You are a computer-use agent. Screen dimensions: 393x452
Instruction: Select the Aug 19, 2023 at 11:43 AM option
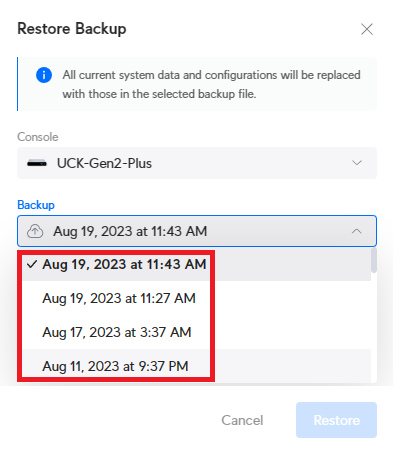[196, 264]
